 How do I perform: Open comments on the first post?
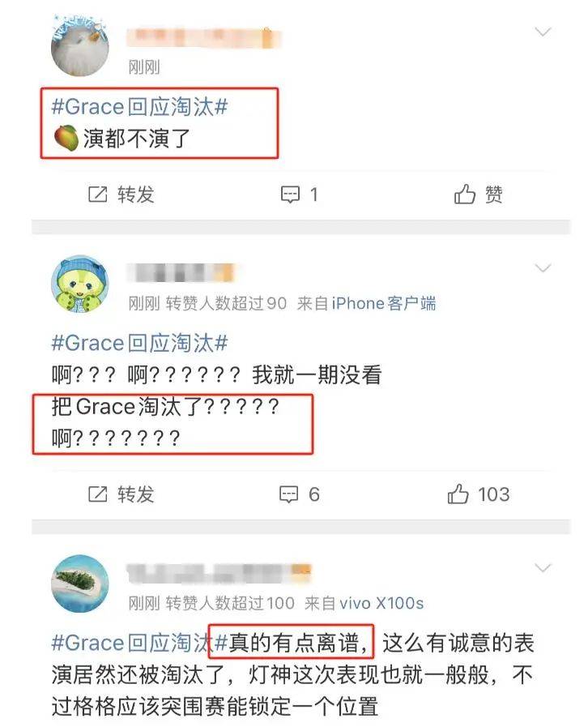pyautogui.click(x=300, y=195)
